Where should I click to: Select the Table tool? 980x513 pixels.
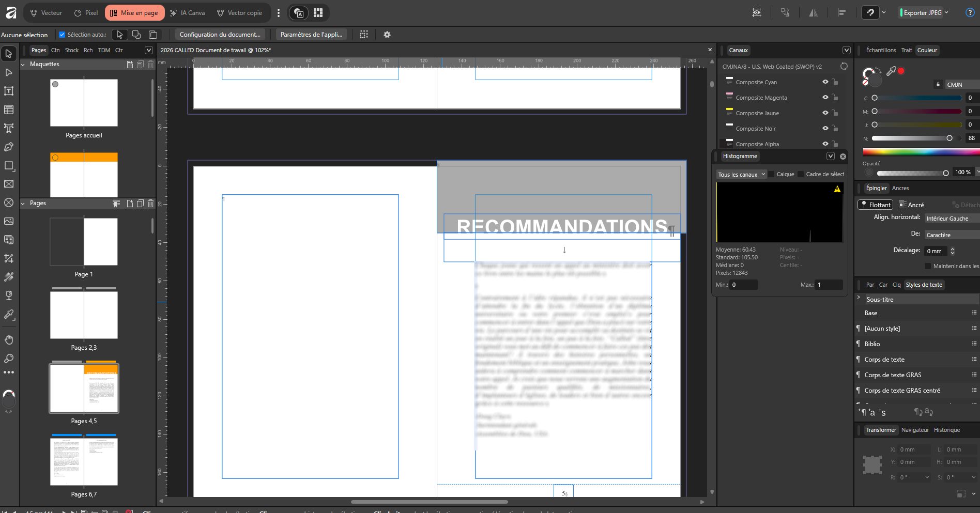(x=9, y=110)
